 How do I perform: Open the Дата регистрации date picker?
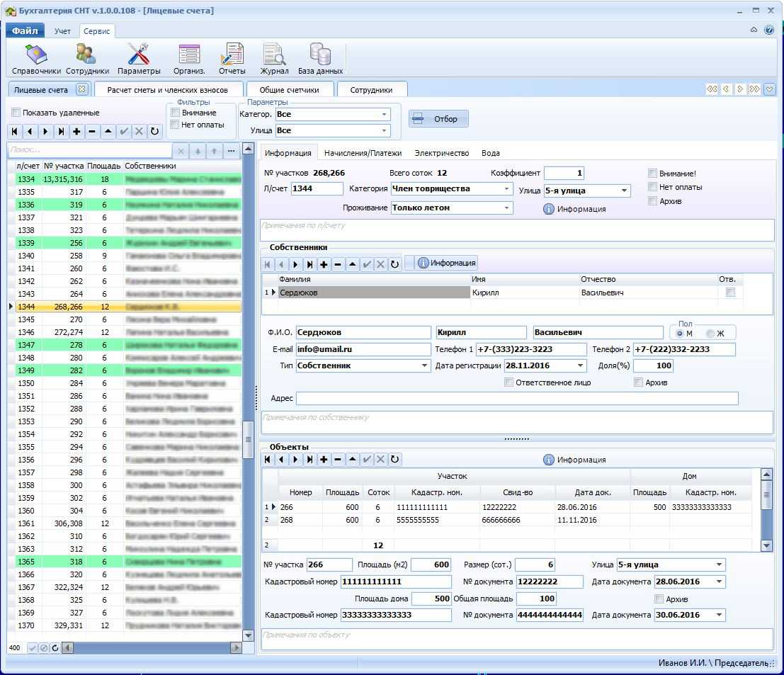[580, 365]
